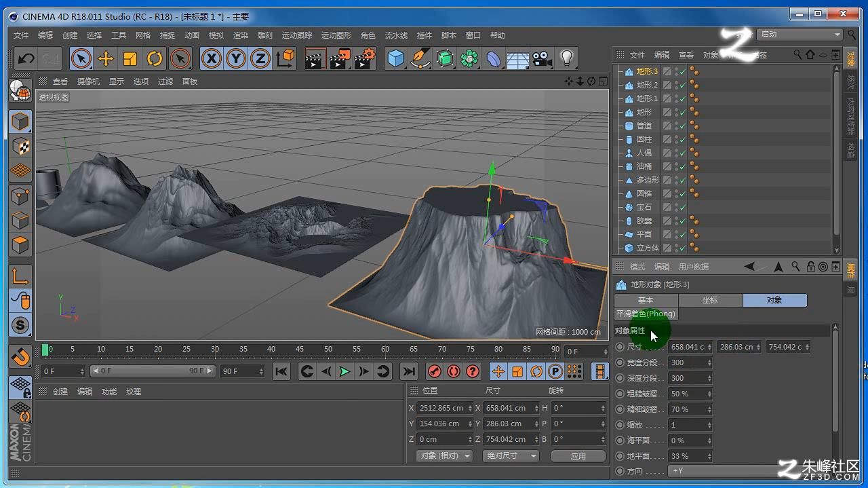This screenshot has width=868, height=488.
Task: Go to end of animation
Action: pyautogui.click(x=408, y=371)
